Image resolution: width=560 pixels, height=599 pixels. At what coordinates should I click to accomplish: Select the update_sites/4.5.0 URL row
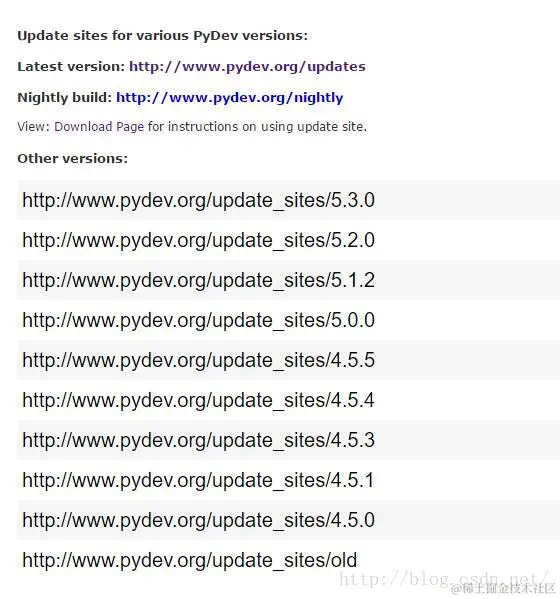[x=288, y=520]
